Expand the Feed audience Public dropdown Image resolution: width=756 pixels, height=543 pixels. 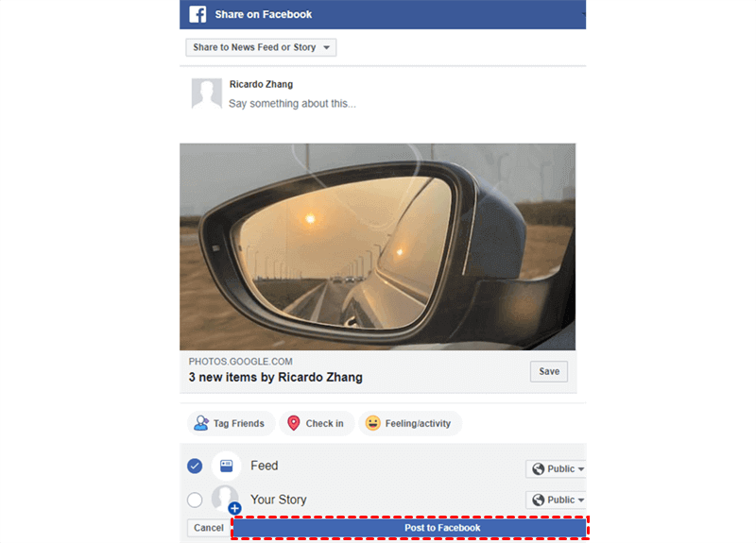point(556,468)
